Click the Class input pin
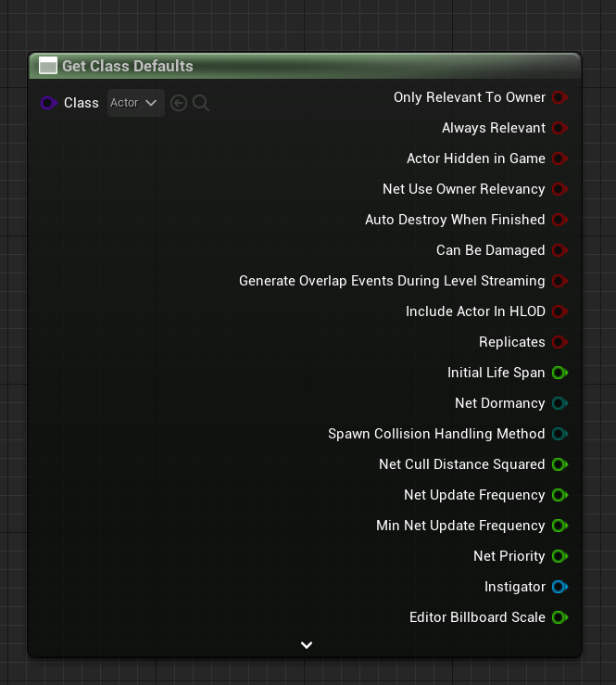The image size is (616, 685). pos(49,103)
